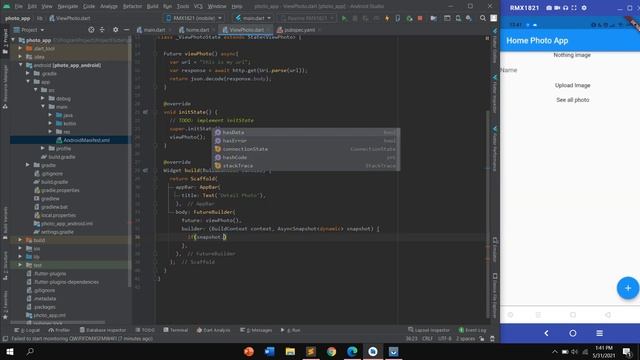Viewport: 640px width, 360px height.
Task: Switch to main.dart editor tab
Action: pos(153,30)
